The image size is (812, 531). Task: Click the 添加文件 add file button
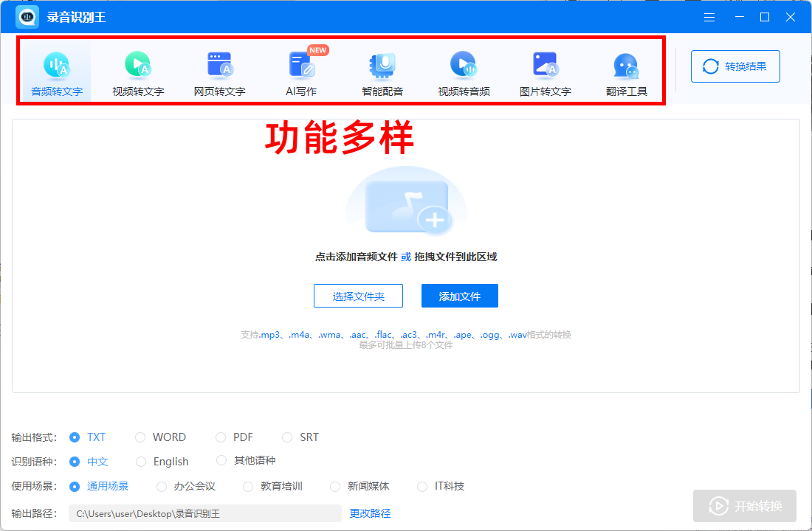(x=459, y=295)
